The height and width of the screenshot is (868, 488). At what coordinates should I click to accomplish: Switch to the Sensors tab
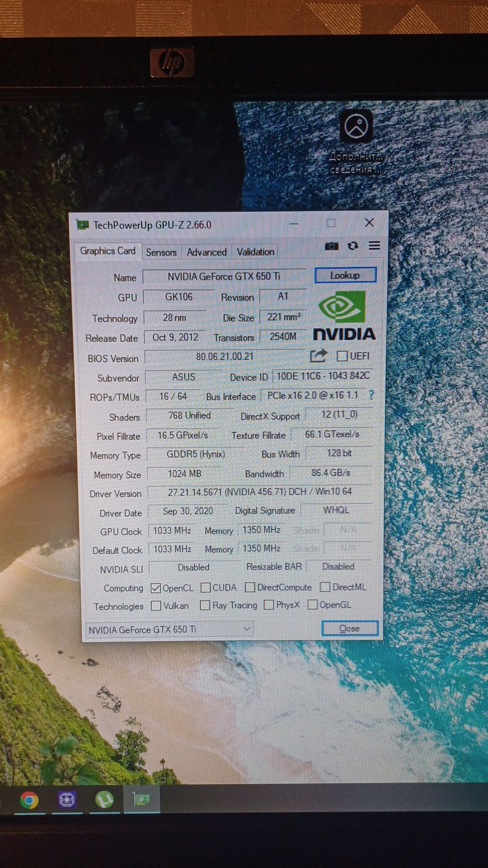[161, 252]
